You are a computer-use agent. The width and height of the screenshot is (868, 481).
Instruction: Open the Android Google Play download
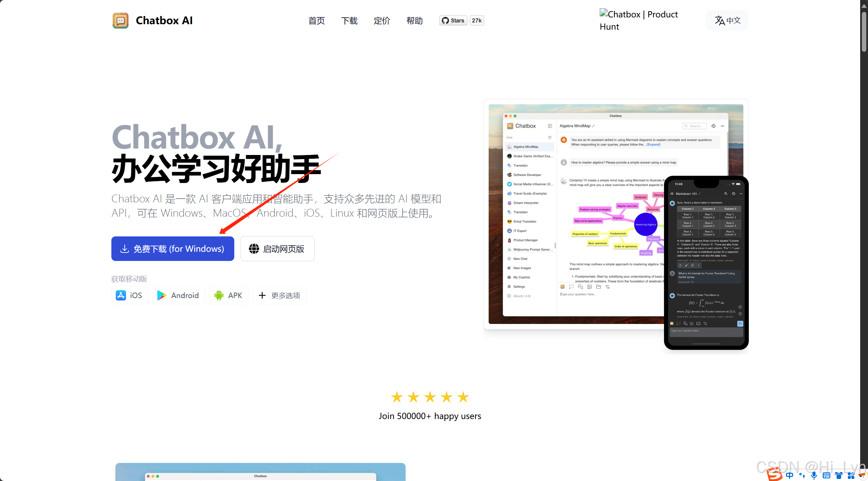(178, 295)
